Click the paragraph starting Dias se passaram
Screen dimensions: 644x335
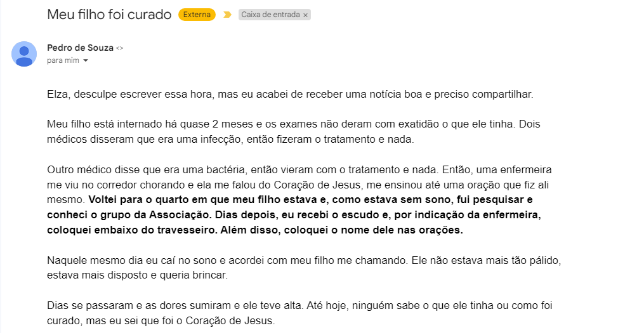pyautogui.click(x=299, y=313)
